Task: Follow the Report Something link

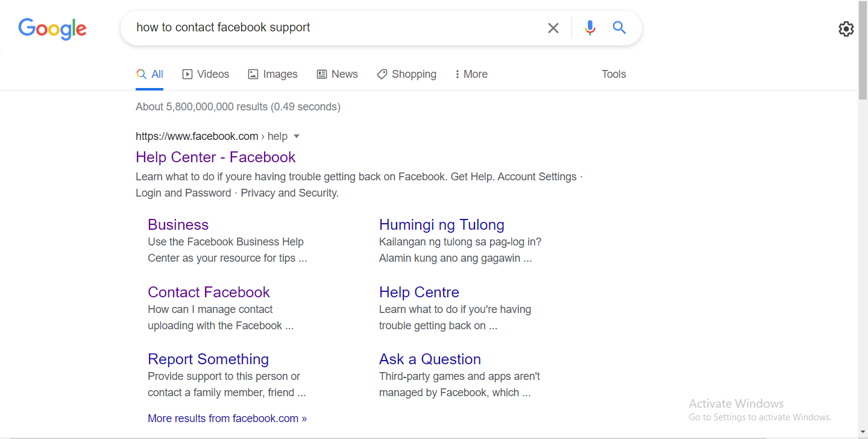Action: 208,359
